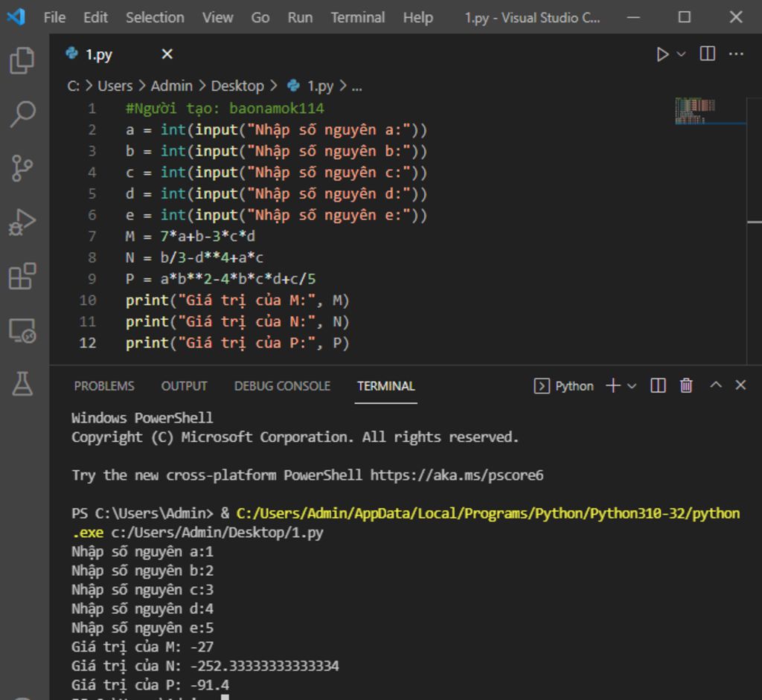Switch to the OUTPUT panel tab
The width and height of the screenshot is (762, 700).
click(x=185, y=385)
